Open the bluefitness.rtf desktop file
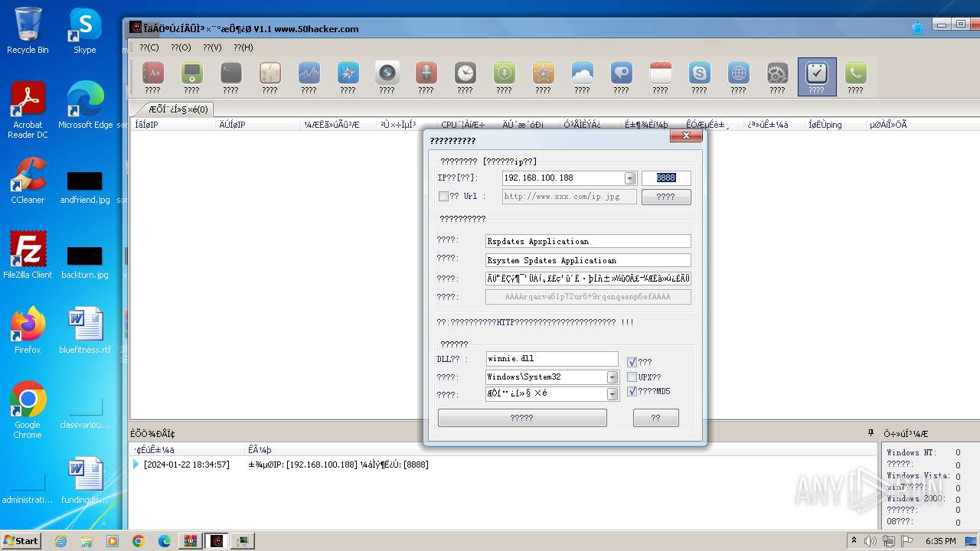The width and height of the screenshot is (980, 551). (85, 331)
